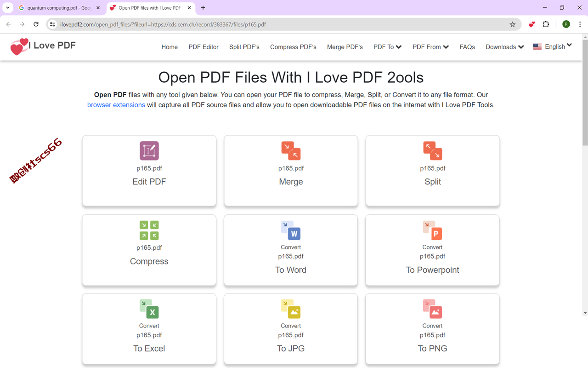Go forward to the next page
Image resolution: width=588 pixels, height=368 pixels.
(22, 24)
